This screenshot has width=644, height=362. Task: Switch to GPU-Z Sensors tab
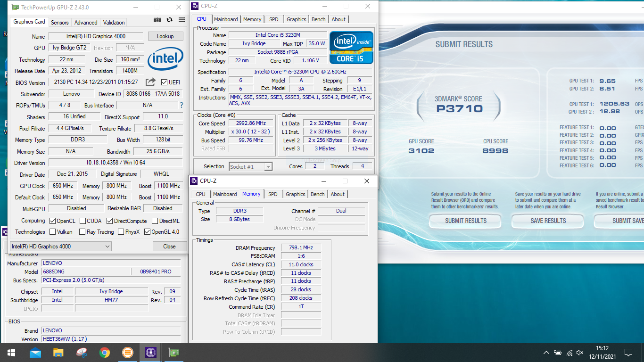(x=60, y=23)
